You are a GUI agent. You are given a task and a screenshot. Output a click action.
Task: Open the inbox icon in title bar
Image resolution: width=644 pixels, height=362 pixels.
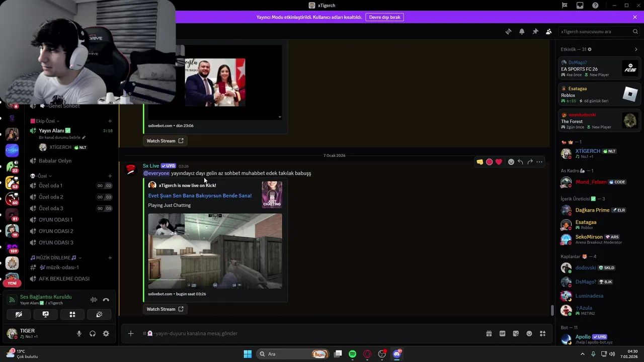580,6
